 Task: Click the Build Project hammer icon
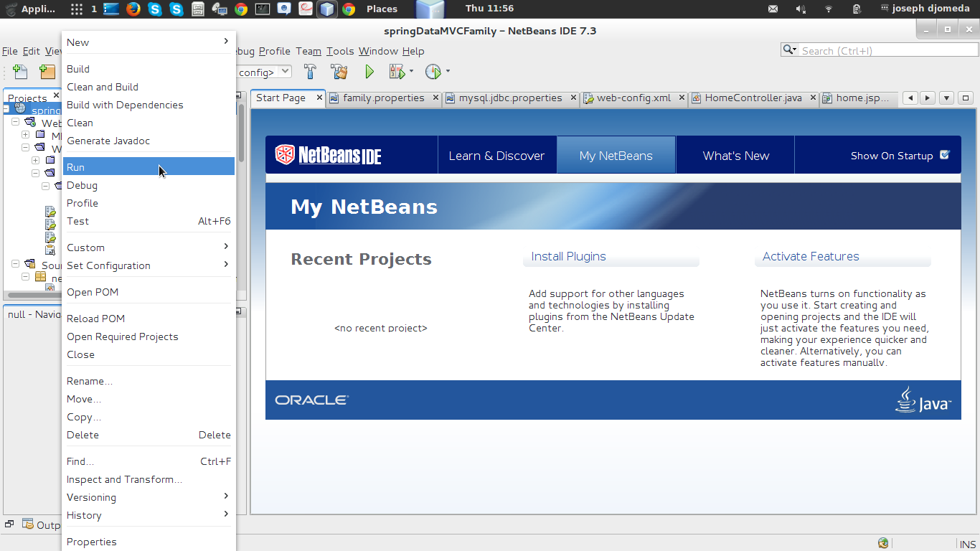310,72
